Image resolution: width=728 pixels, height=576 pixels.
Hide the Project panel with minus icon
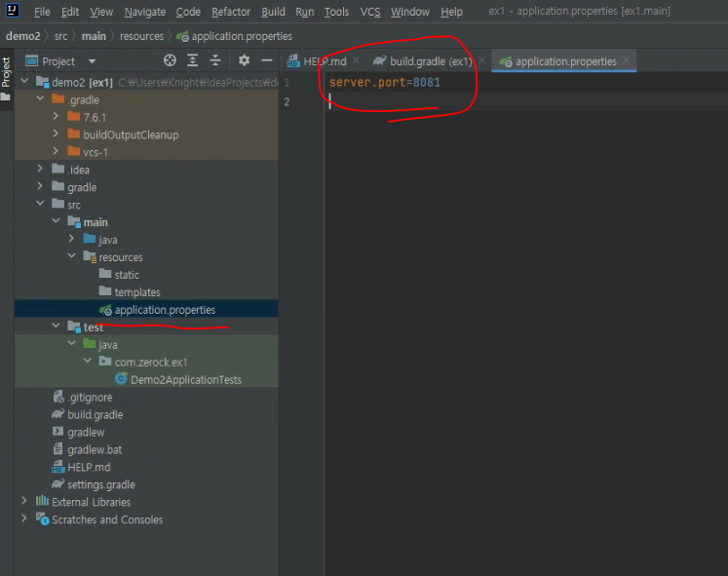coord(266,60)
